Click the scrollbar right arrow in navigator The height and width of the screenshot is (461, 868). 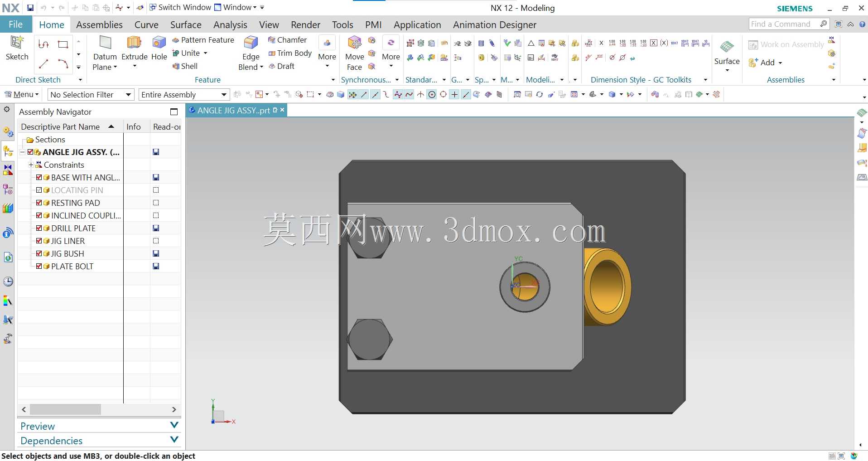click(x=174, y=409)
